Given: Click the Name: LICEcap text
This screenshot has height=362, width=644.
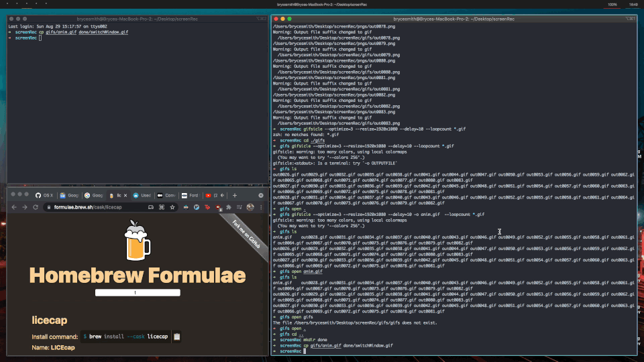Looking at the screenshot, I should click(x=54, y=348).
